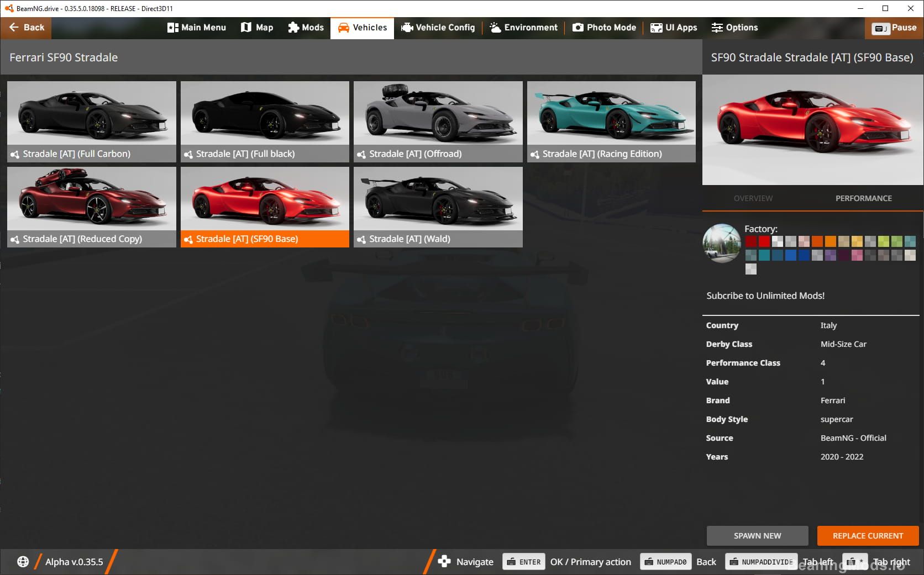Click the globe language icon
Image resolution: width=924 pixels, height=575 pixels.
(x=23, y=562)
